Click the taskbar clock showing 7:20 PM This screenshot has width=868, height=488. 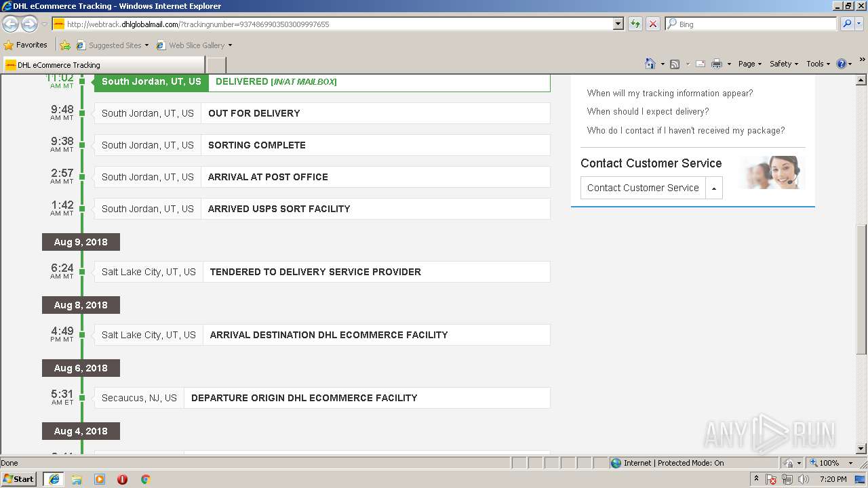click(x=833, y=479)
